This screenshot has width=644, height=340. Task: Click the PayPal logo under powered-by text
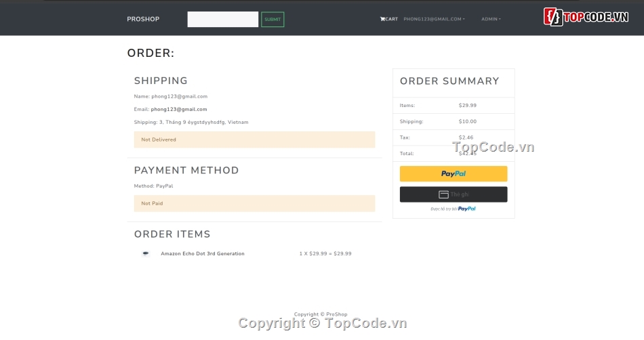pos(466,209)
